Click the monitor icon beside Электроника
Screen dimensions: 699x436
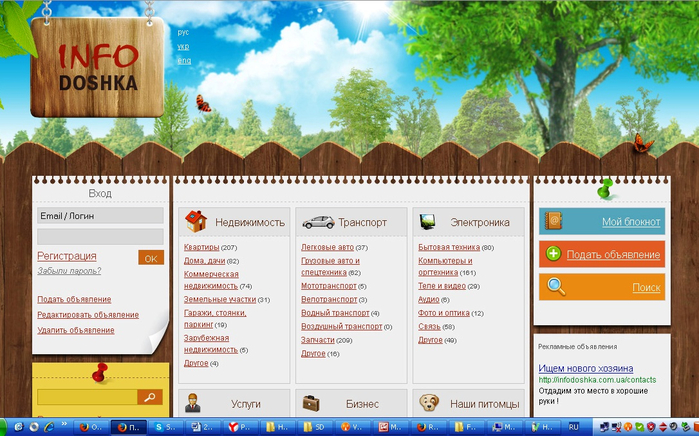428,222
